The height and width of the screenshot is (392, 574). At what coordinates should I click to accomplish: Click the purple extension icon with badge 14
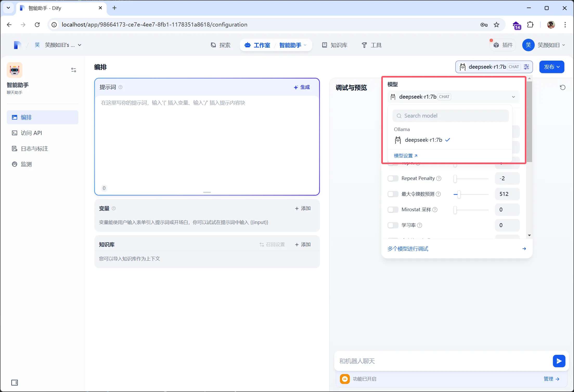[x=517, y=25]
